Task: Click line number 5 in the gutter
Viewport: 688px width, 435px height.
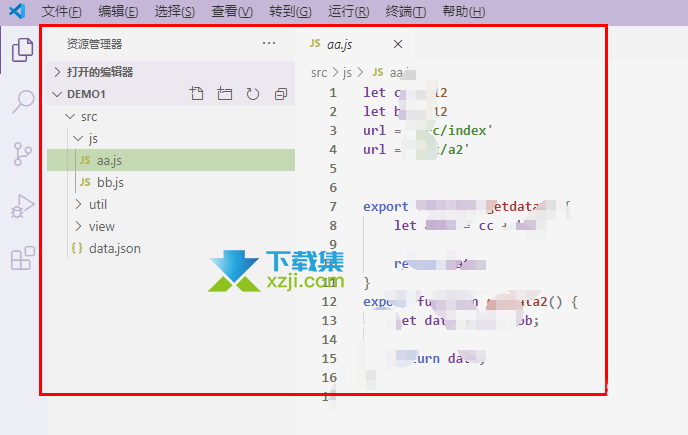Action: (x=333, y=169)
